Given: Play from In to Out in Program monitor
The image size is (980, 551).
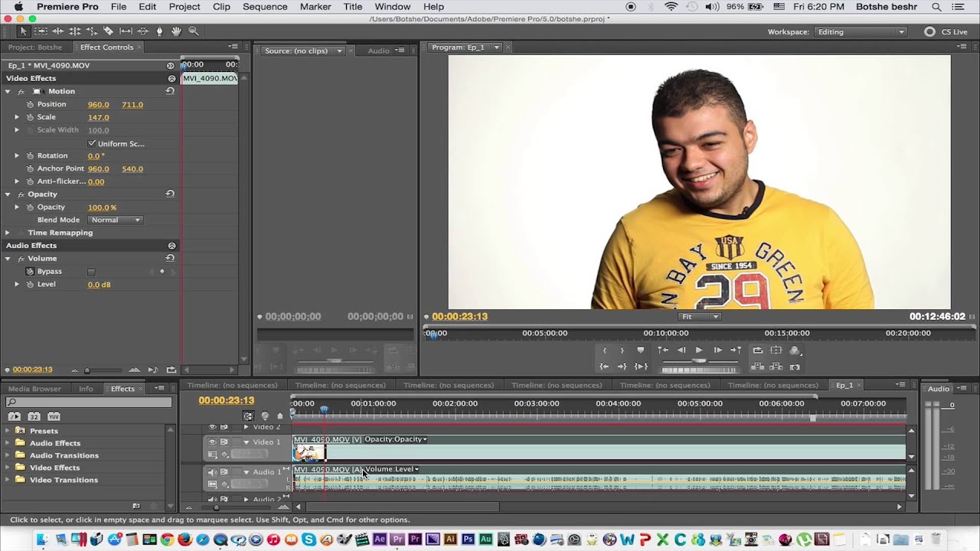Looking at the screenshot, I should coord(641,367).
